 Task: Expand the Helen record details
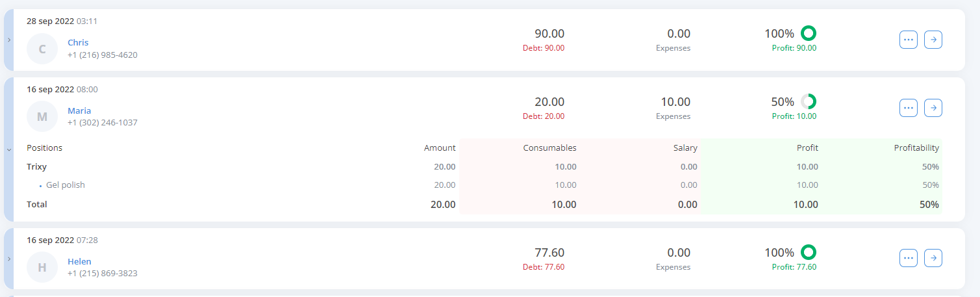pyautogui.click(x=8, y=259)
